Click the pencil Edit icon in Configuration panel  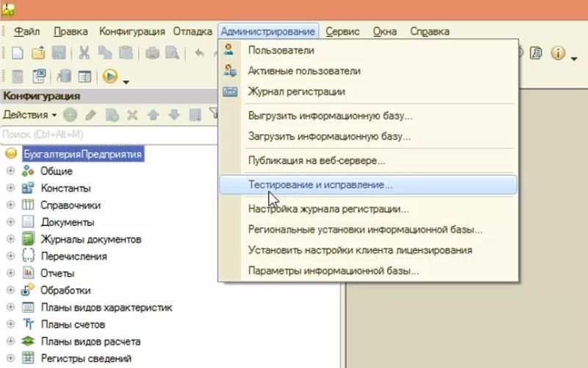pyautogui.click(x=90, y=115)
